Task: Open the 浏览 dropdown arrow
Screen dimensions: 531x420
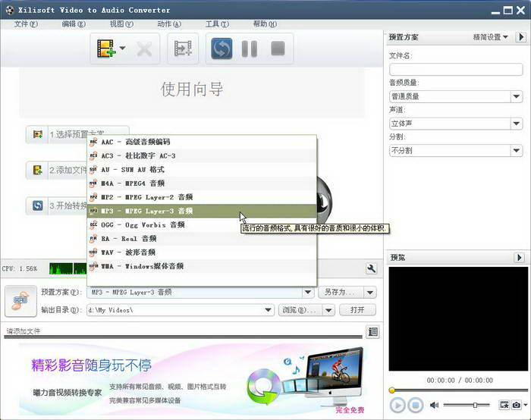Action: (328, 310)
